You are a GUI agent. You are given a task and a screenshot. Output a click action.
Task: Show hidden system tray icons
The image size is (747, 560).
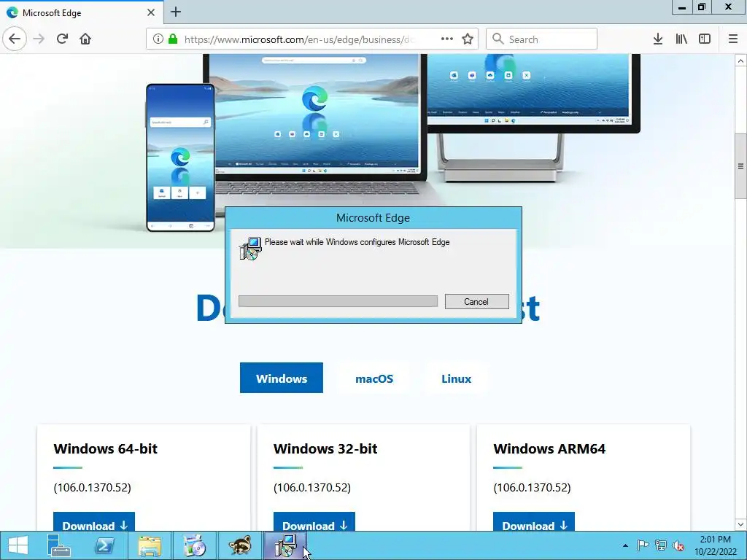(x=625, y=545)
